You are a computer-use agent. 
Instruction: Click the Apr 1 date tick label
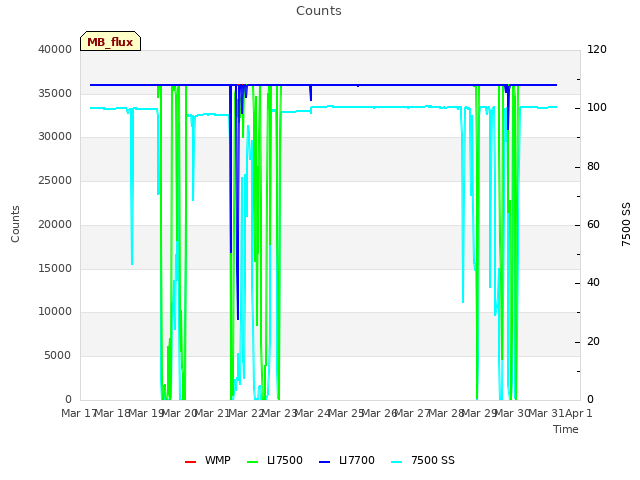tap(579, 413)
